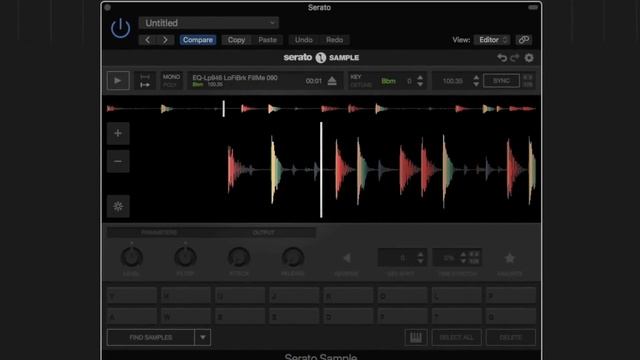640x360 pixels.
Task: Click the auto-set cues starburst icon
Action: [x=118, y=206]
